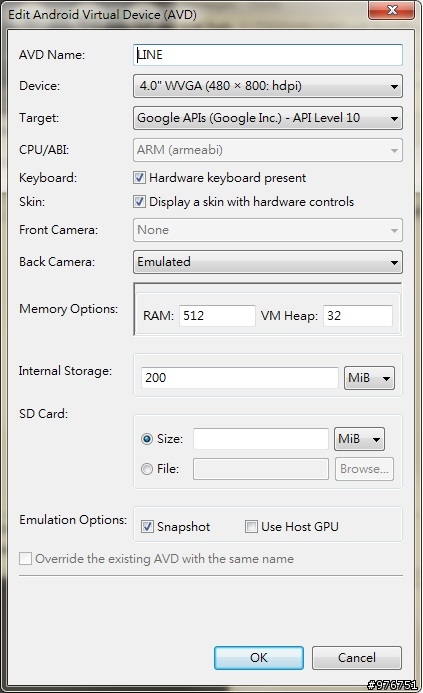Click the OK button

[x=259, y=658]
